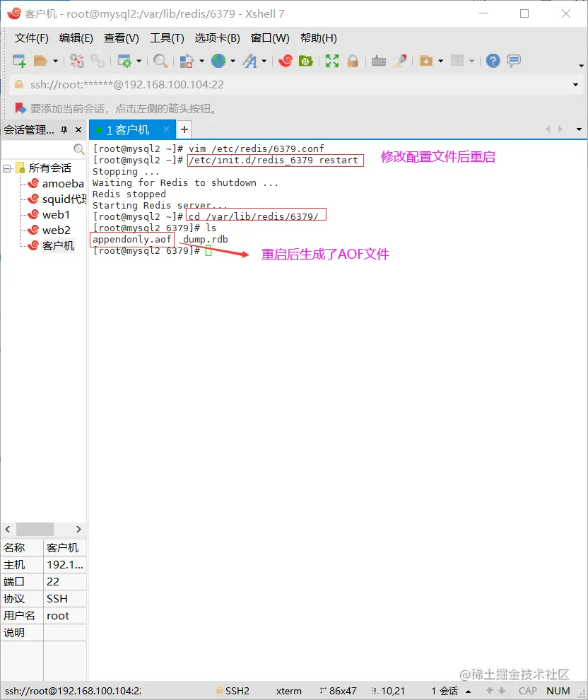Toggle full screen with green arrows icon
Viewport: 588px width, 700px height.
(332, 61)
